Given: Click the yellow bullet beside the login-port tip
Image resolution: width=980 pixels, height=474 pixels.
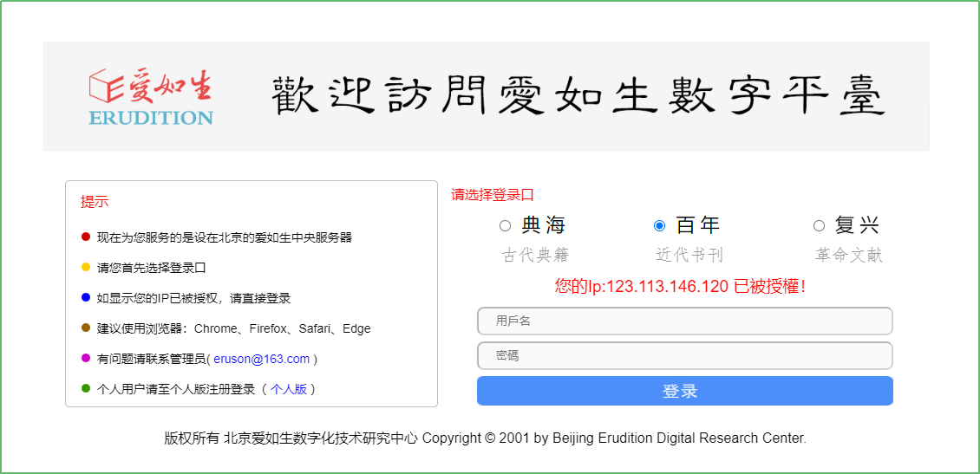Looking at the screenshot, I should click(86, 268).
